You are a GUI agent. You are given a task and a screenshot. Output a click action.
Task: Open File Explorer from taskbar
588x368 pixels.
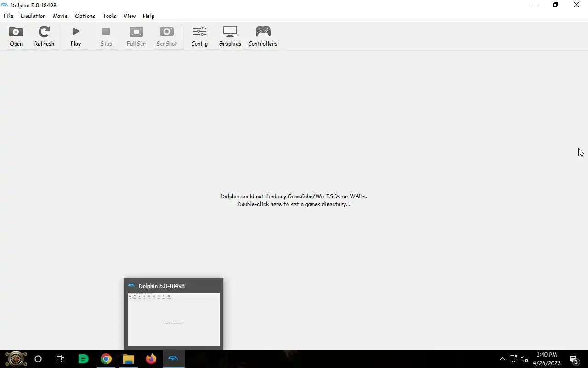pyautogui.click(x=128, y=359)
